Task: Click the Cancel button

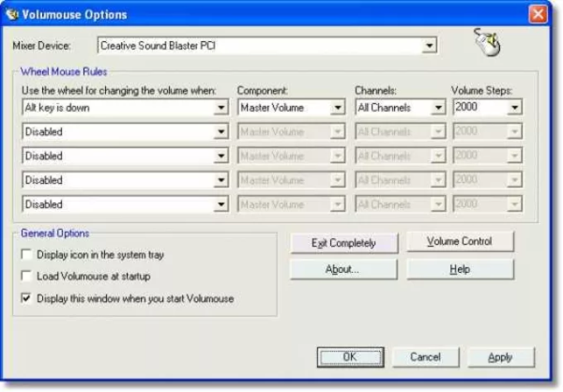Action: tap(425, 356)
